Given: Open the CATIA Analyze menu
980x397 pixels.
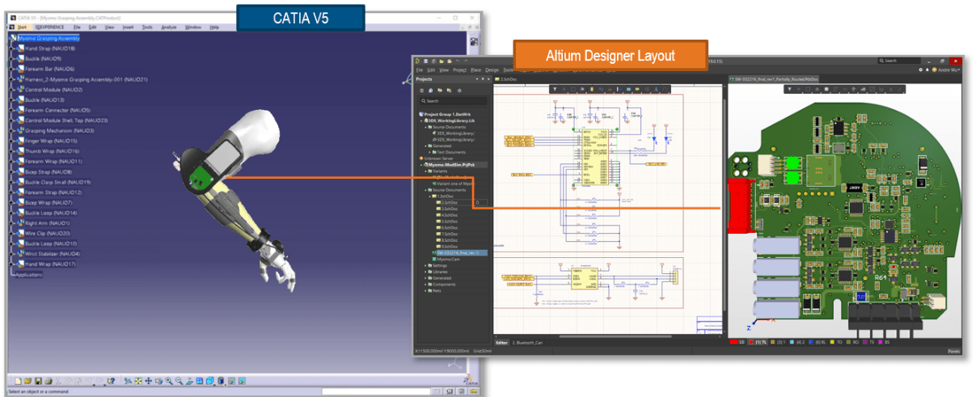Looking at the screenshot, I should (169, 27).
